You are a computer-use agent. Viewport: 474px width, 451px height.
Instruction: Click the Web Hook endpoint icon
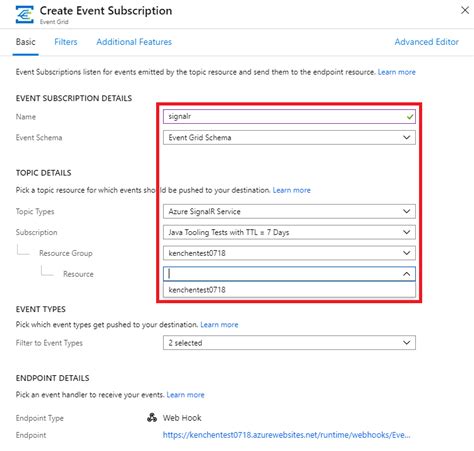click(152, 418)
